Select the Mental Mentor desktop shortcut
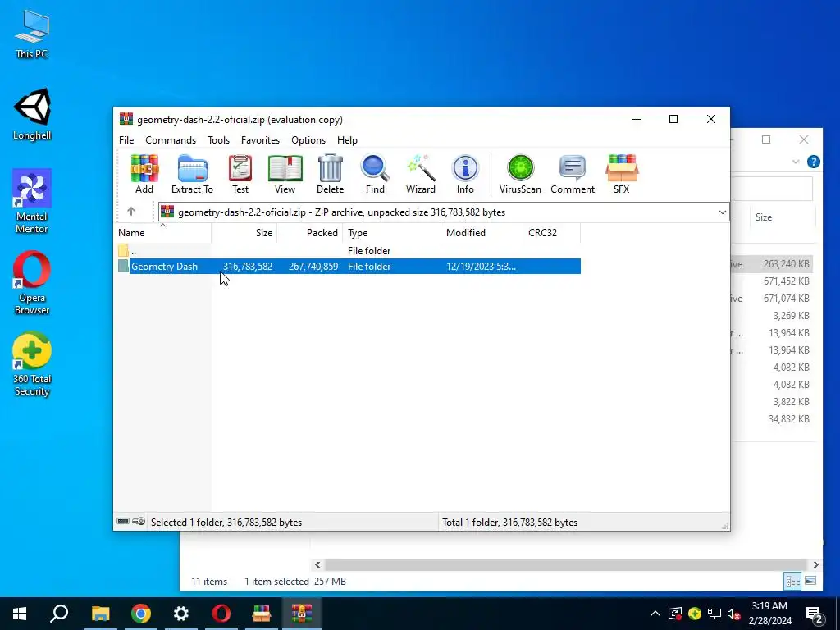The height and width of the screenshot is (630, 840). click(32, 201)
